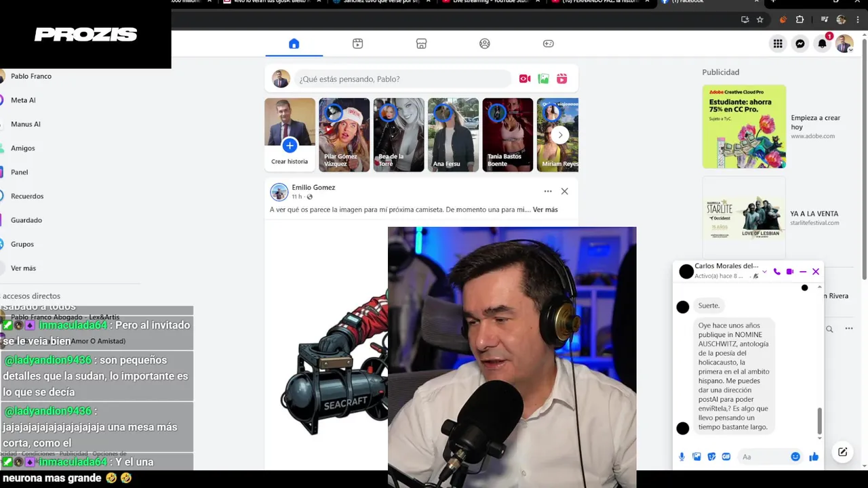Open the Marketplace icon in top navigation
Viewport: 868px width, 488px height.
click(x=421, y=43)
